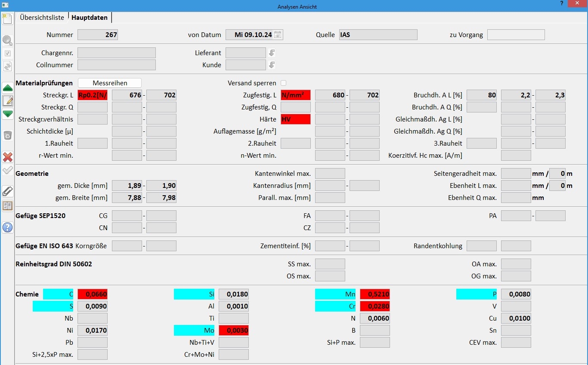Image resolution: width=588 pixels, height=365 pixels.
Task: Click the Cr+Mo+Ni input field
Action: (234, 355)
